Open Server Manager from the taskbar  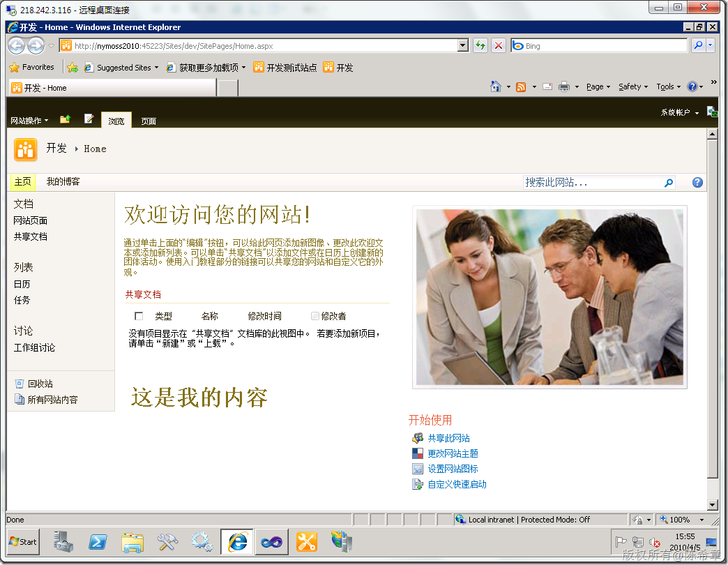point(63,542)
